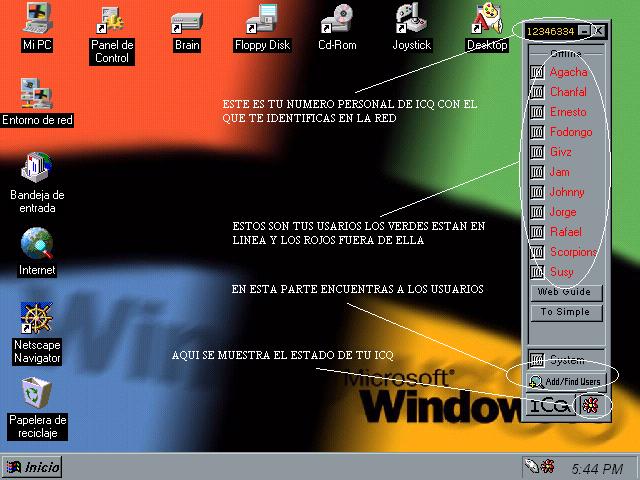The image size is (640, 480).
Task: Select contact name Givz
Action: click(x=560, y=152)
